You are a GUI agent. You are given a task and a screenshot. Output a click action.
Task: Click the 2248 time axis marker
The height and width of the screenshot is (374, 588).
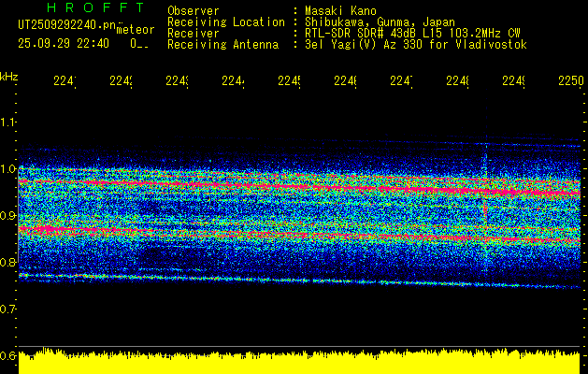tap(457, 80)
